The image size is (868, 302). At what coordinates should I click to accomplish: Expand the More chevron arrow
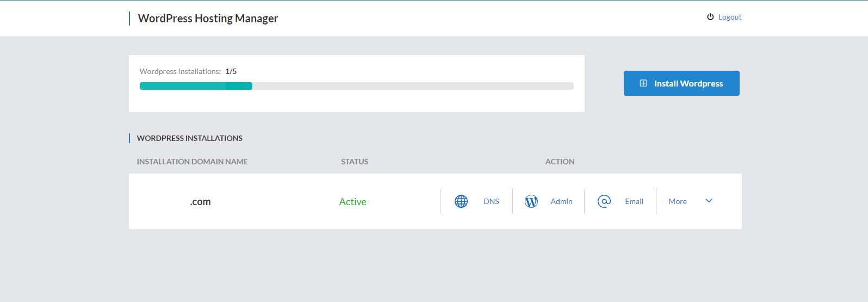[709, 201]
